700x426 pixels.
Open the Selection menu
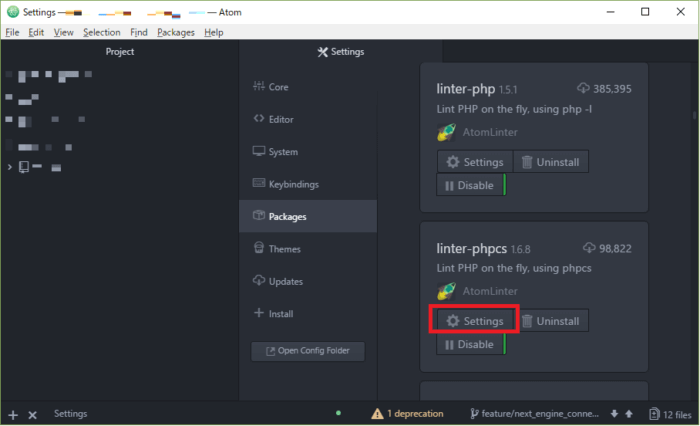(x=101, y=32)
